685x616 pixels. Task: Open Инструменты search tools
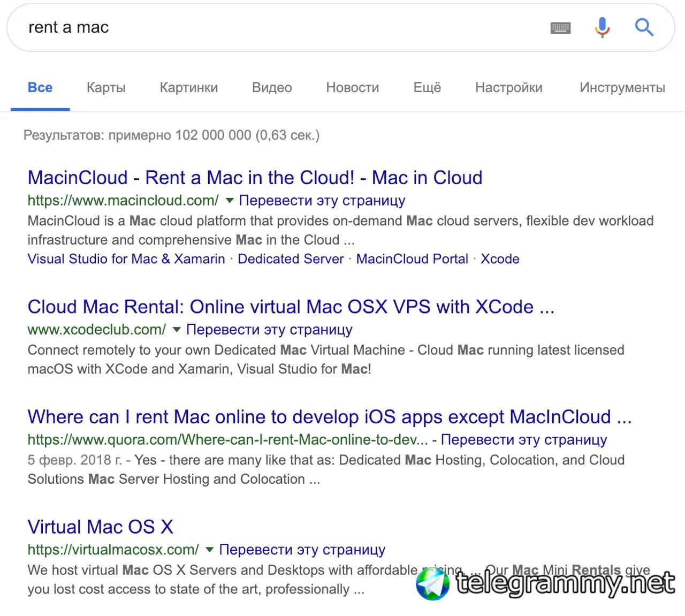point(622,87)
